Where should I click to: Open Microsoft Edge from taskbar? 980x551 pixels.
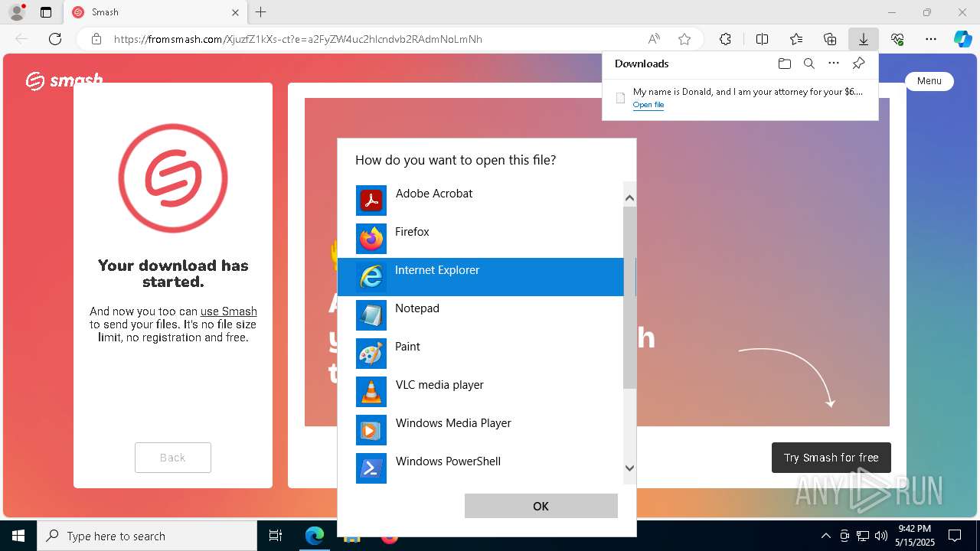[315, 536]
